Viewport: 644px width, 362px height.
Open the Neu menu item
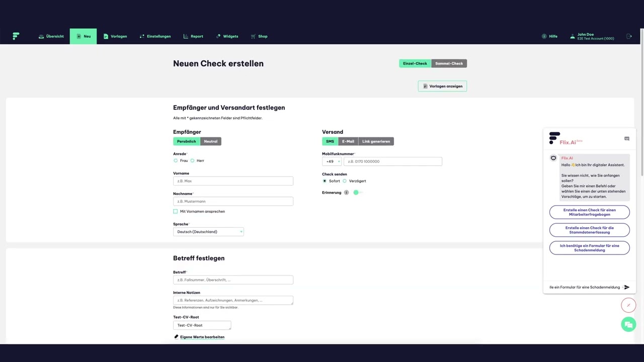coord(83,36)
